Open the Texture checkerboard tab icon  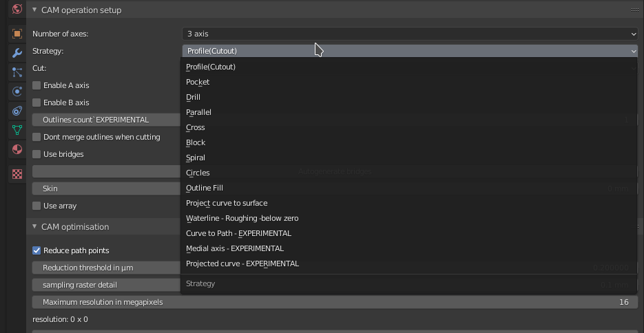tap(17, 175)
